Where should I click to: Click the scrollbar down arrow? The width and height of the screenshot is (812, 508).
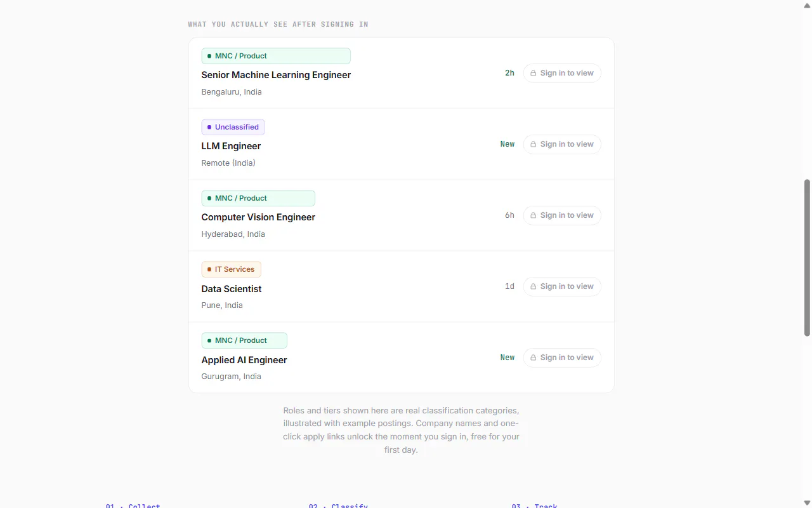[807, 504]
